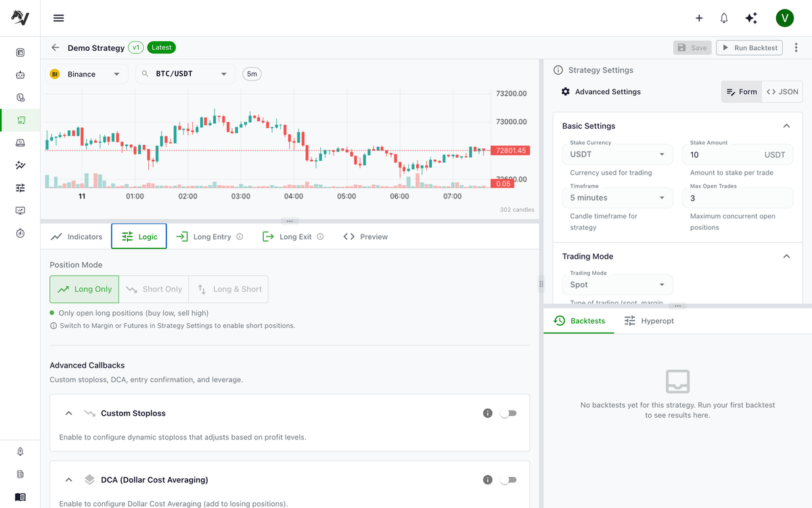Open Advanced Settings

[601, 91]
